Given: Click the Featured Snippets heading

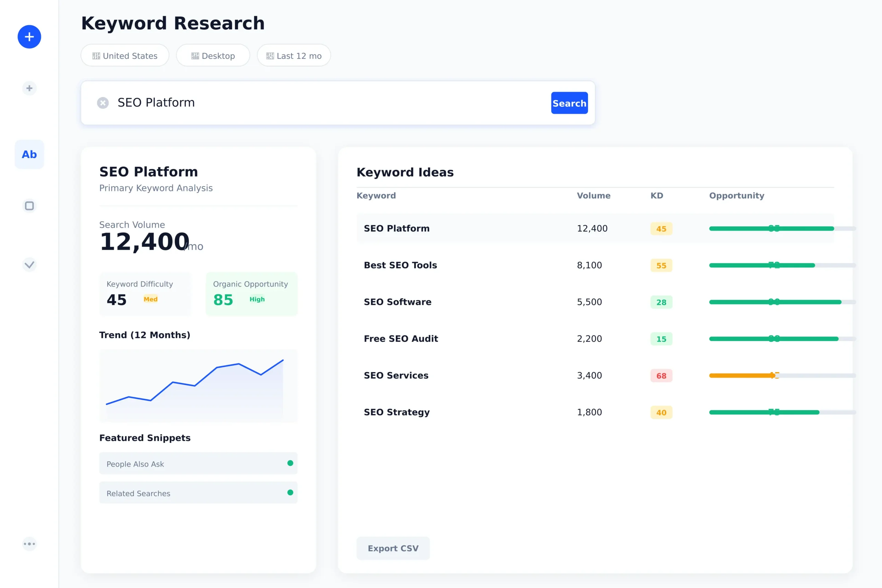Looking at the screenshot, I should [145, 437].
